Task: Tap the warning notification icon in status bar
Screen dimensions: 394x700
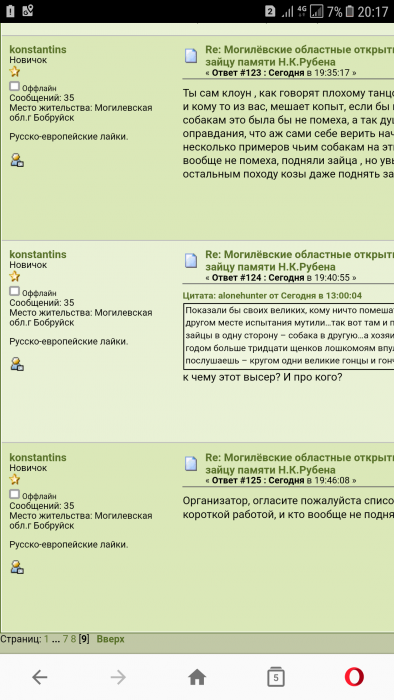Action: tap(10, 12)
